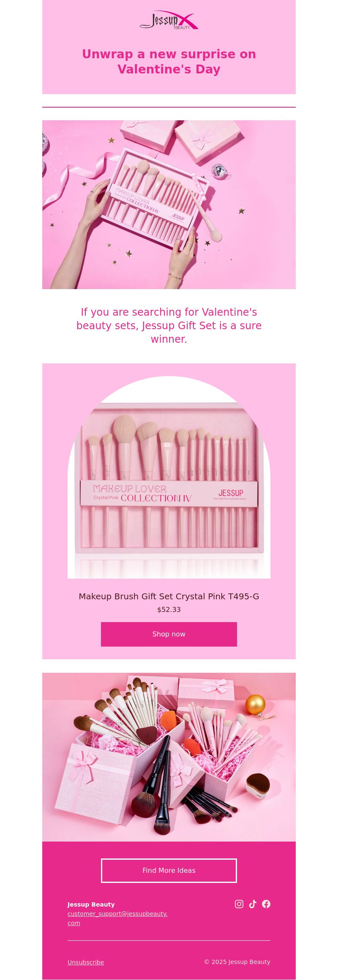This screenshot has height=980, width=338.
Task: Open the TikTok social icon
Action: pos(253,904)
